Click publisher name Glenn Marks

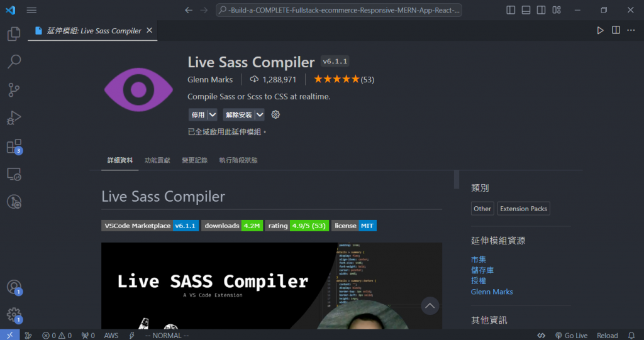(210, 80)
